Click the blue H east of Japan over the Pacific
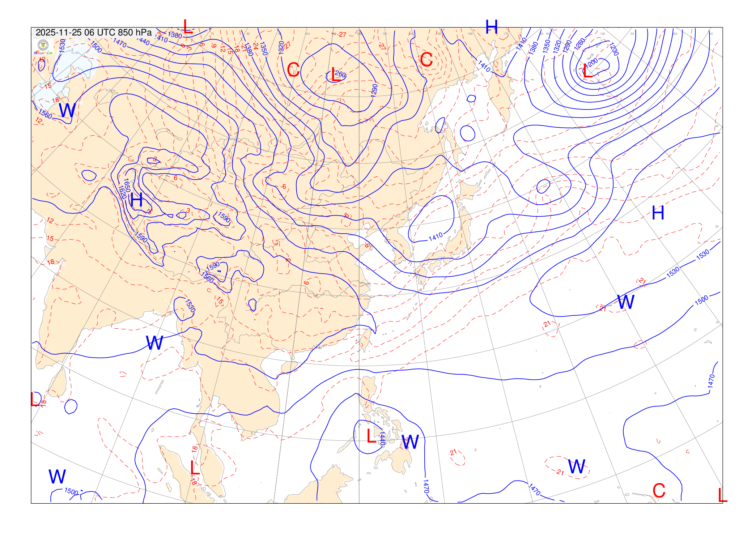The width and height of the screenshot is (756, 546). (x=658, y=213)
